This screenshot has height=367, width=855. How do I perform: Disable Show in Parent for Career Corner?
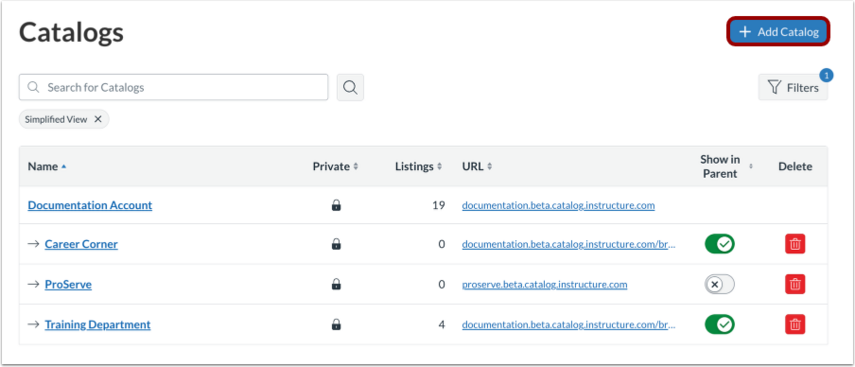(x=719, y=244)
